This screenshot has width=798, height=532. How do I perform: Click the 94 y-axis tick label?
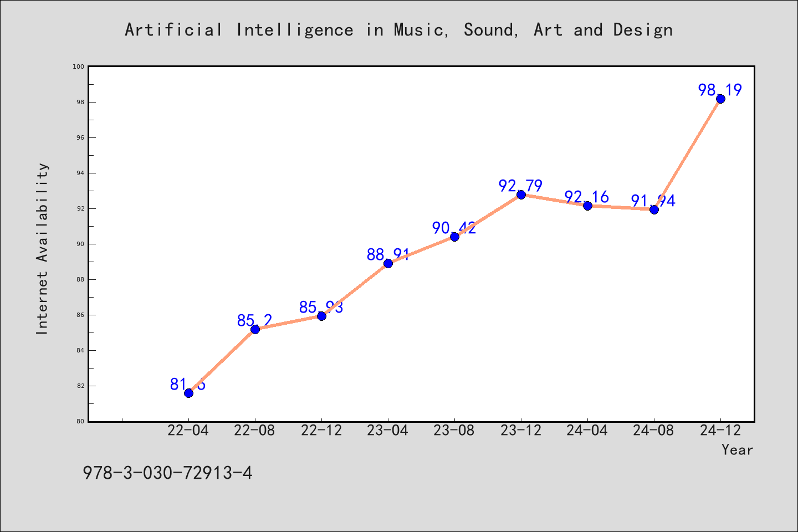(81, 173)
